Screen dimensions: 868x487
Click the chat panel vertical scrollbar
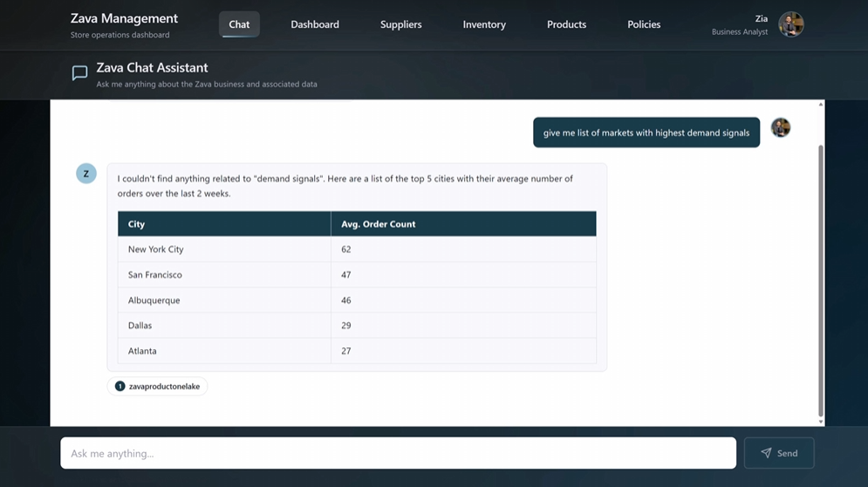tap(820, 279)
